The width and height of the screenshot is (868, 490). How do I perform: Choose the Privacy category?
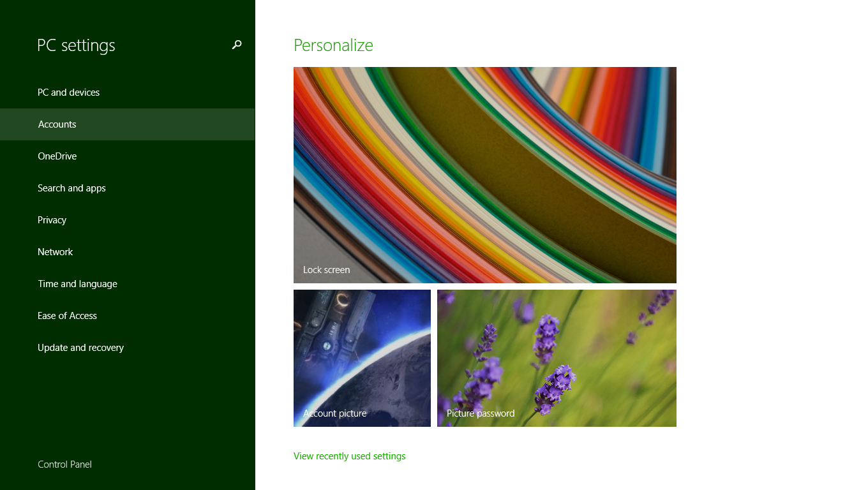pos(128,220)
